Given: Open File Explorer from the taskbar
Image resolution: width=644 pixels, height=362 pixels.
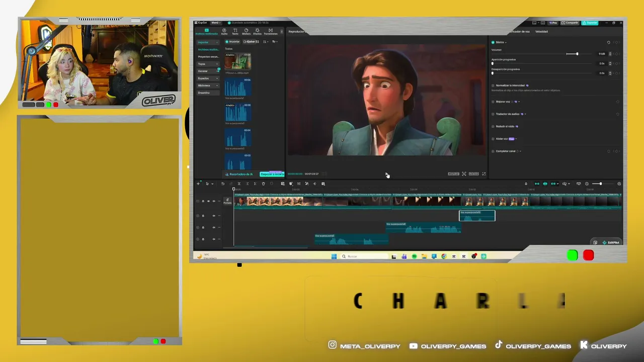Looking at the screenshot, I should (424, 256).
